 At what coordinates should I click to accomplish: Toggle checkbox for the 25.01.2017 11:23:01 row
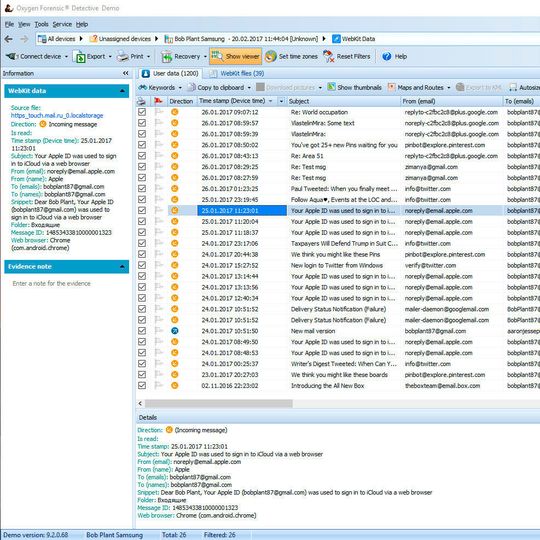[142, 210]
